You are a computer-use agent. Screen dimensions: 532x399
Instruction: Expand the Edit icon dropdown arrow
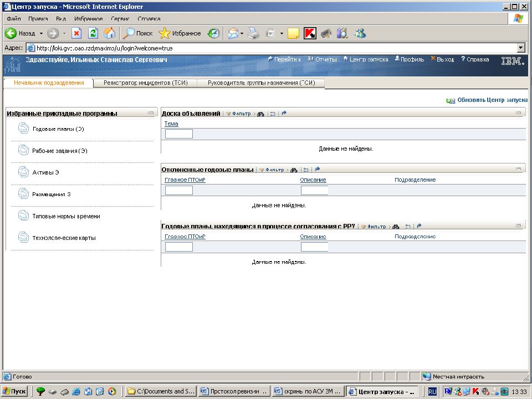click(x=282, y=34)
